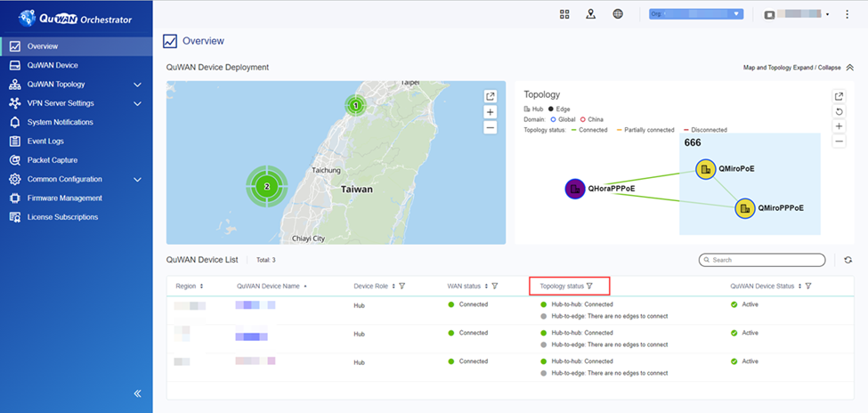Open Device Role filter icon
The height and width of the screenshot is (413, 868).
coord(402,287)
